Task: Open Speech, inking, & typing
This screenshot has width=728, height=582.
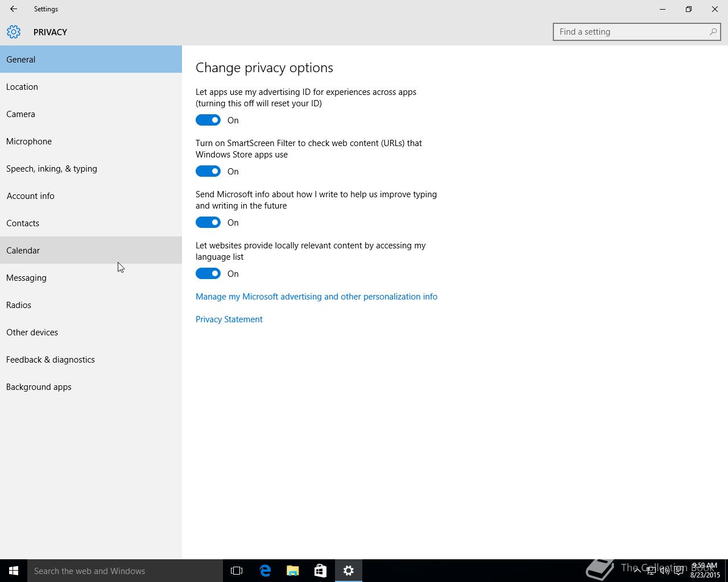Action: tap(91, 168)
